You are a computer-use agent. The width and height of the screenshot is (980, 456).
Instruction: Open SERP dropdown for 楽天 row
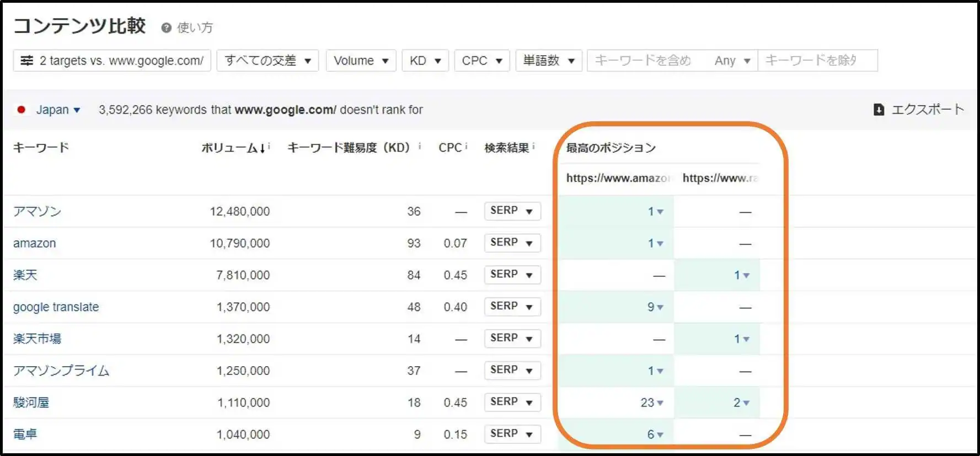512,275
